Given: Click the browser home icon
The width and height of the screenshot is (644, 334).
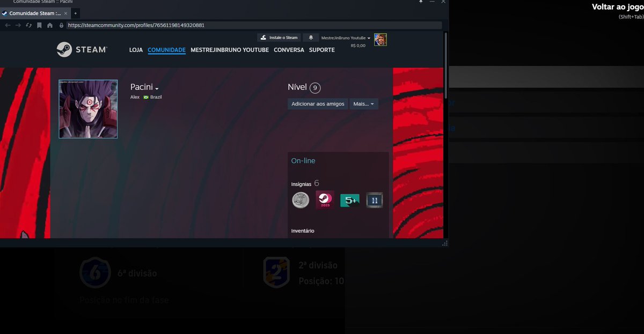Looking at the screenshot, I should point(49,25).
